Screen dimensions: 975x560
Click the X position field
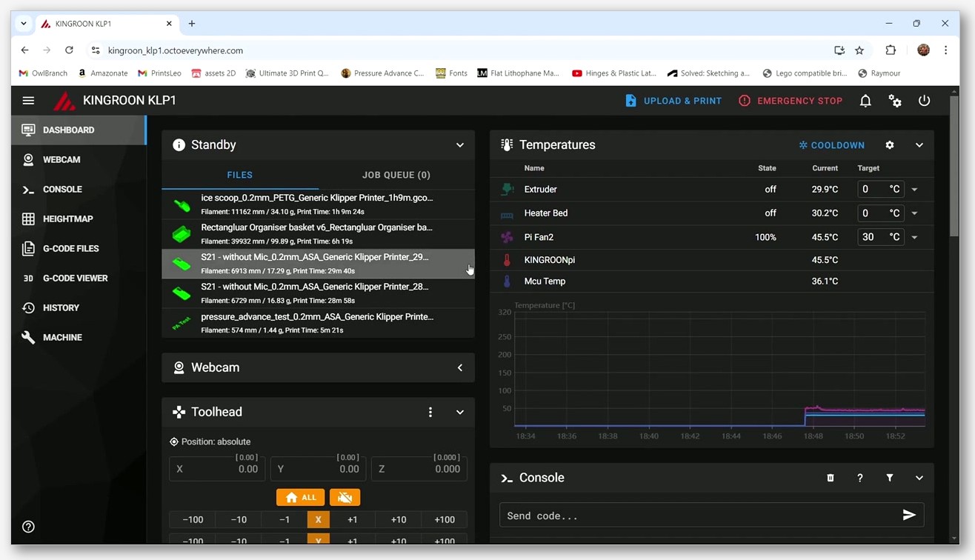(x=217, y=469)
